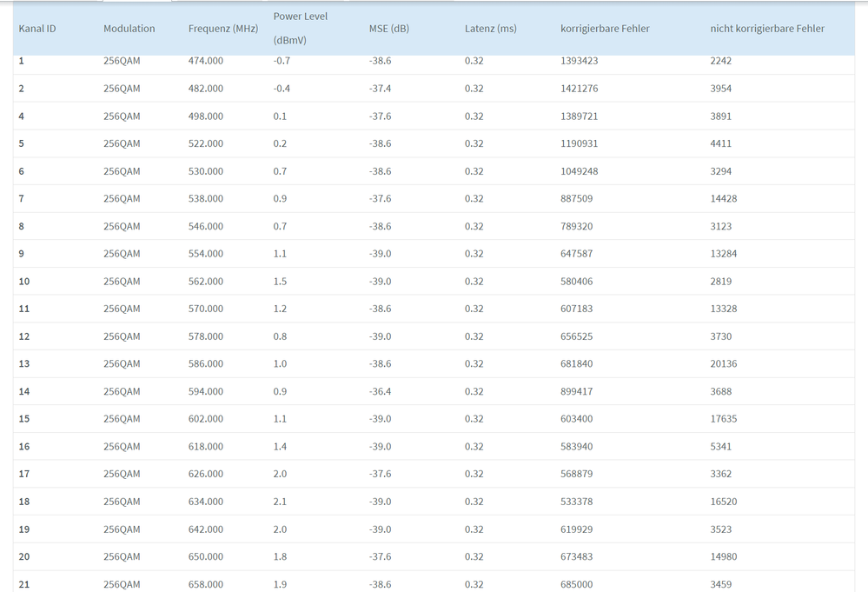Image resolution: width=868 pixels, height=592 pixels.
Task: Click the korrigierbare Fehler column header
Action: tap(605, 29)
